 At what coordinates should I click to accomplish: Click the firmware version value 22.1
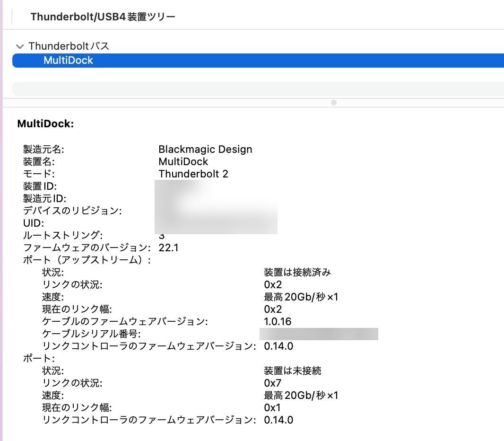point(169,247)
